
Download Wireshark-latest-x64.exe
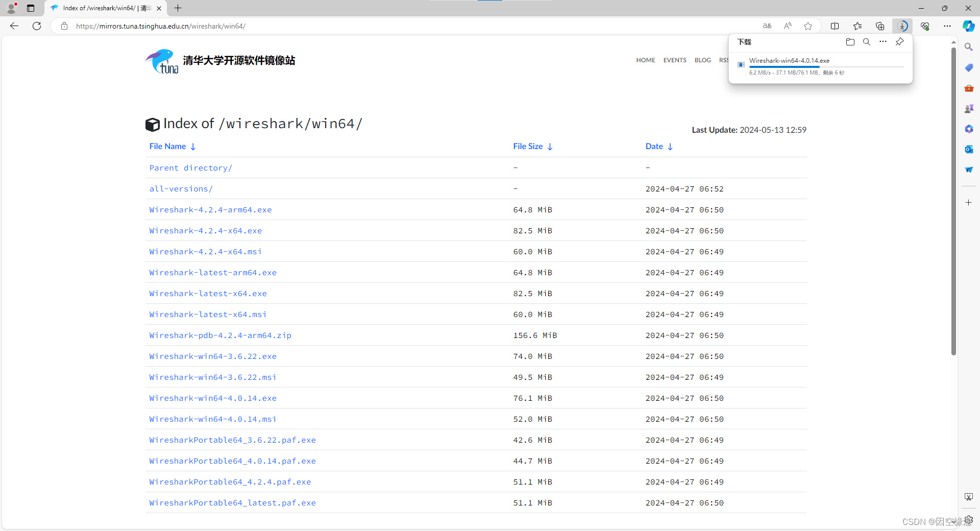pos(208,294)
